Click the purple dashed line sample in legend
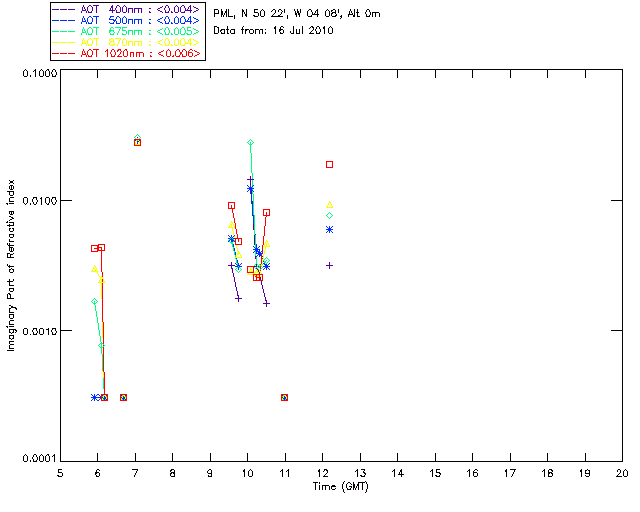 coord(64,9)
